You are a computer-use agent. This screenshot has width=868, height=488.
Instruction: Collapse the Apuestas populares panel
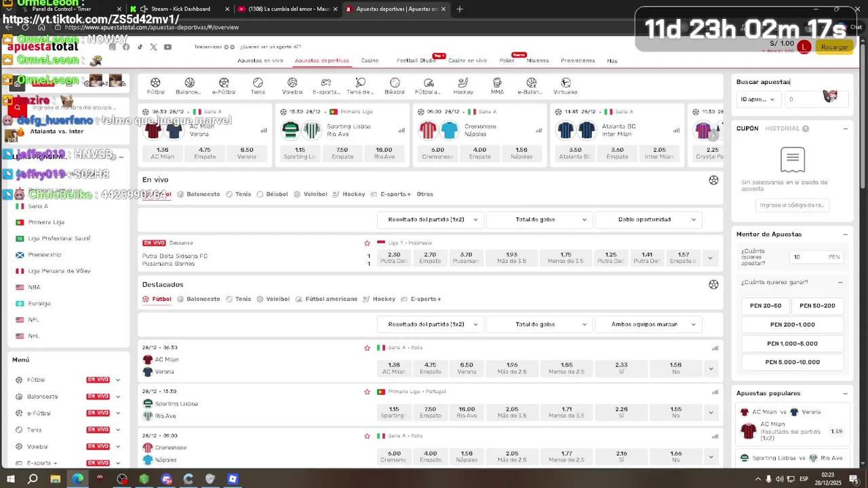tap(845, 394)
